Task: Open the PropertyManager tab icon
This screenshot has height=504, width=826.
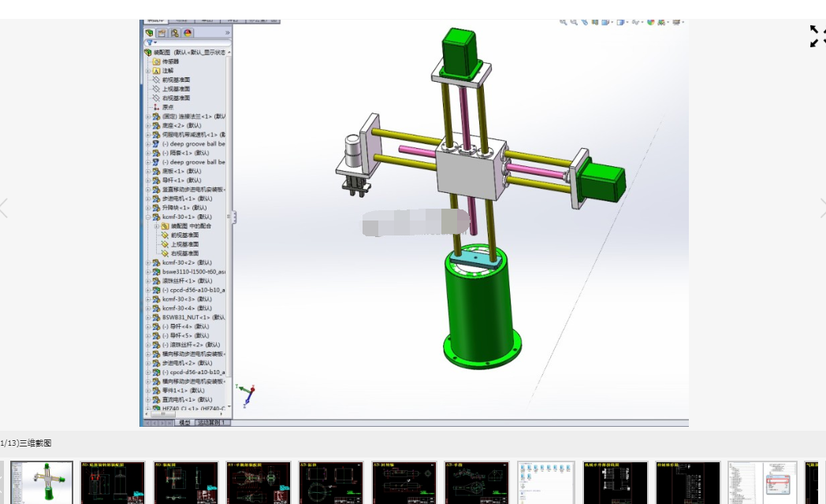Action: (162, 33)
